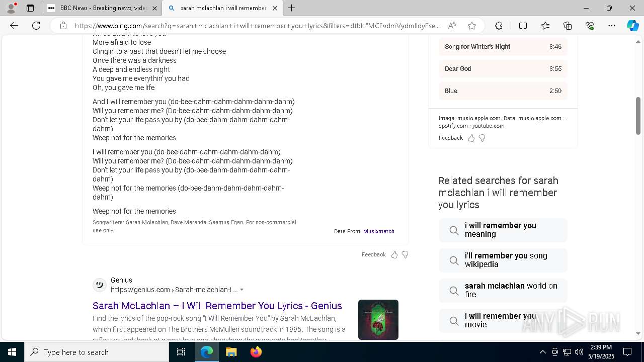This screenshot has height=362, width=644.
Task: Click the genius.com result URL
Action: point(174,290)
